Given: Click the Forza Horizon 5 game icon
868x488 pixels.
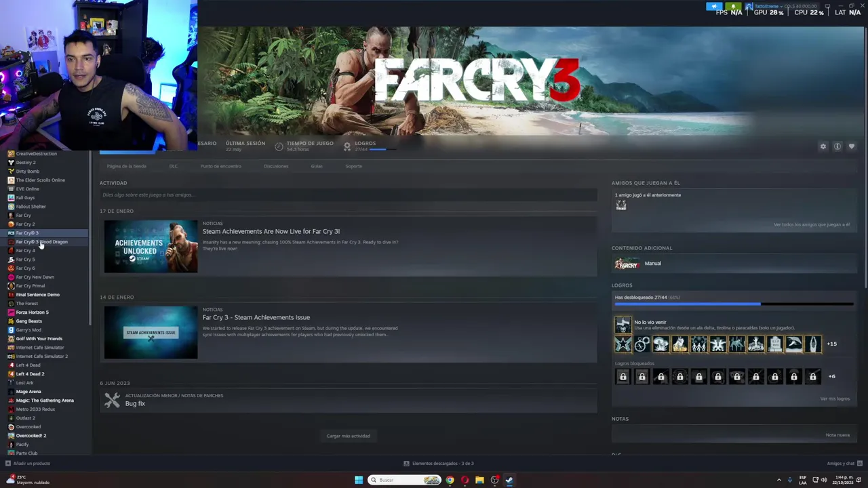Looking at the screenshot, I should 11,312.
